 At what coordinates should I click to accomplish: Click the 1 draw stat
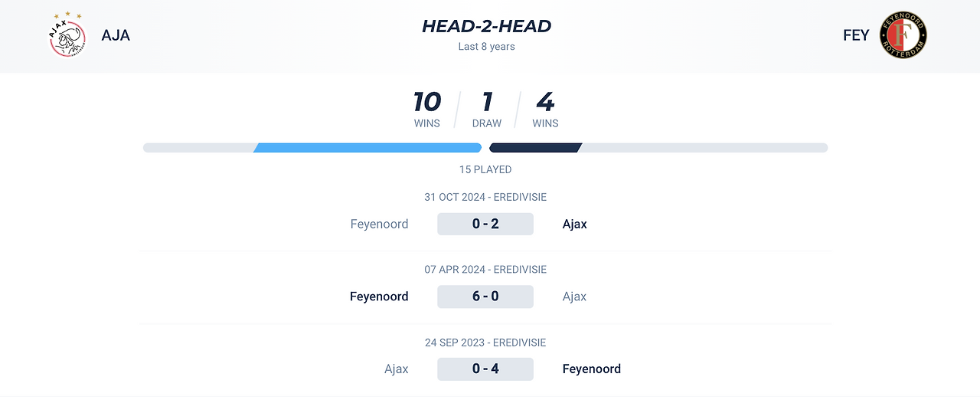point(487,109)
